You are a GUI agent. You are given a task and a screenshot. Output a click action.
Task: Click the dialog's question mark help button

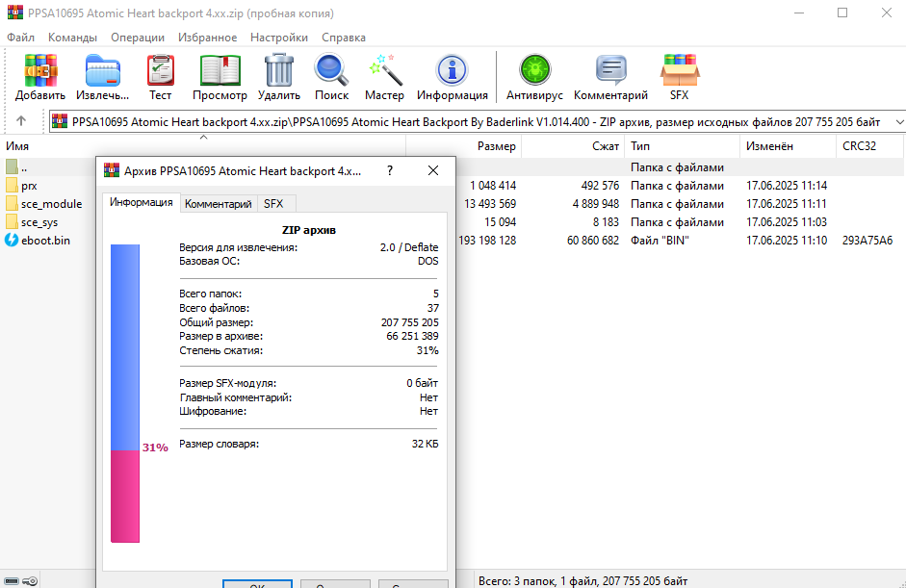tap(390, 170)
